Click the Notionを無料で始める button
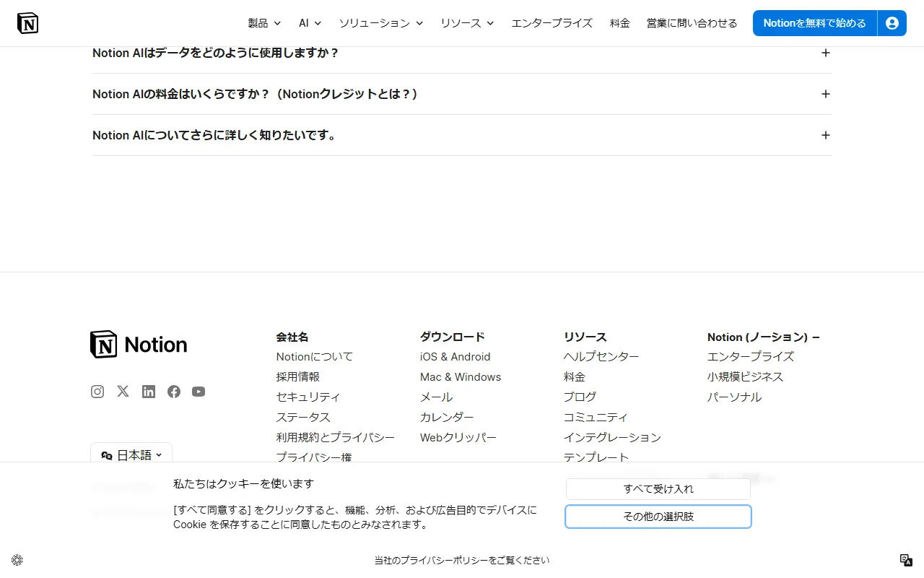This screenshot has height=578, width=924. pyautogui.click(x=814, y=22)
